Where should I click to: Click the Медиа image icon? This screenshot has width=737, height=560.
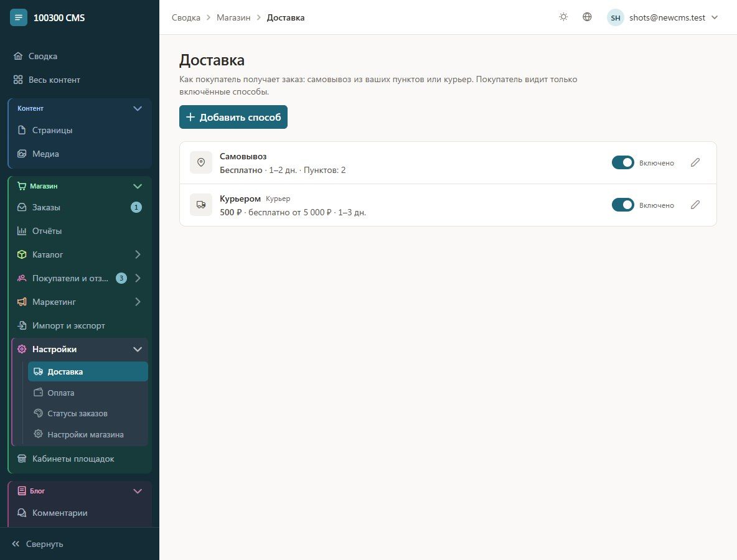click(x=22, y=154)
